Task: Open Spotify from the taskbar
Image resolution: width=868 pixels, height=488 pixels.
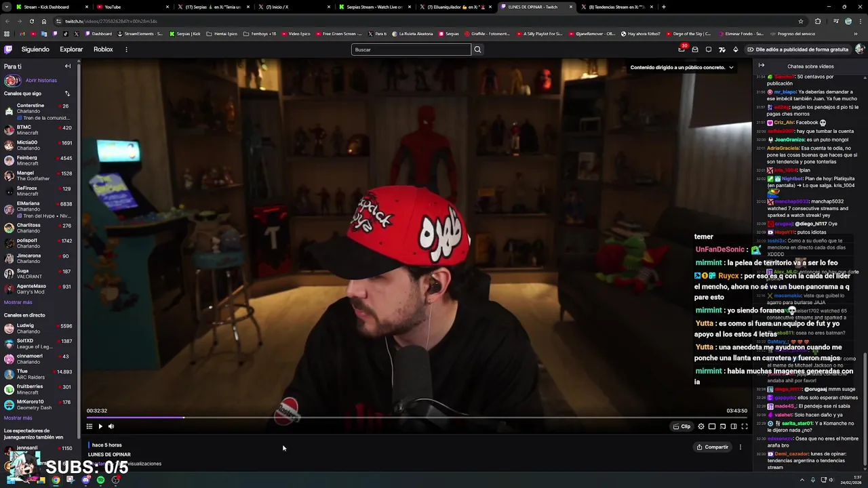Action: (100, 480)
